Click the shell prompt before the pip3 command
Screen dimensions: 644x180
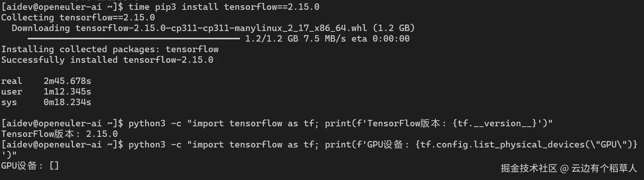pos(62,7)
